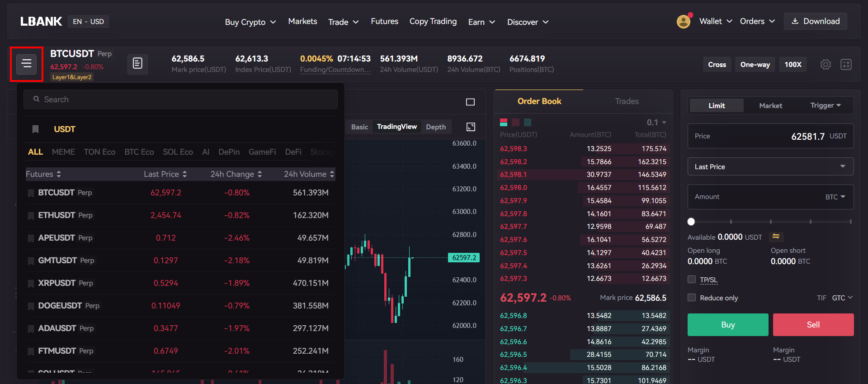Click the green Buy button
The height and width of the screenshot is (384, 868).
pyautogui.click(x=728, y=325)
